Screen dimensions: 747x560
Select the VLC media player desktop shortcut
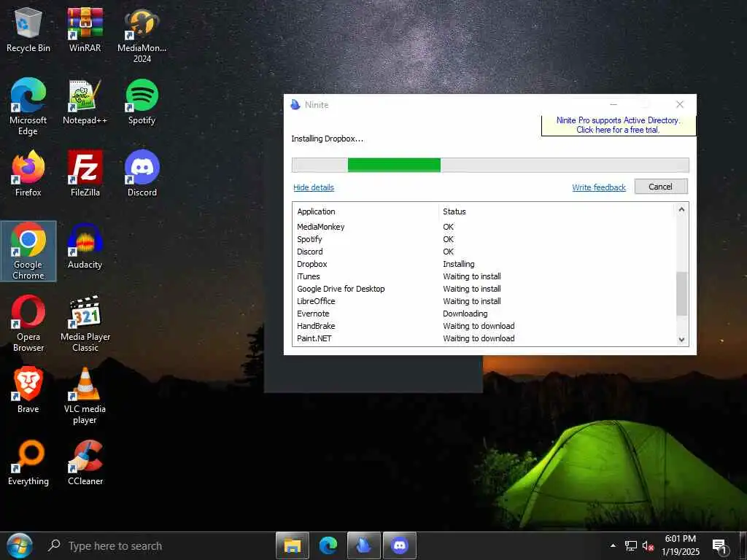[85, 396]
